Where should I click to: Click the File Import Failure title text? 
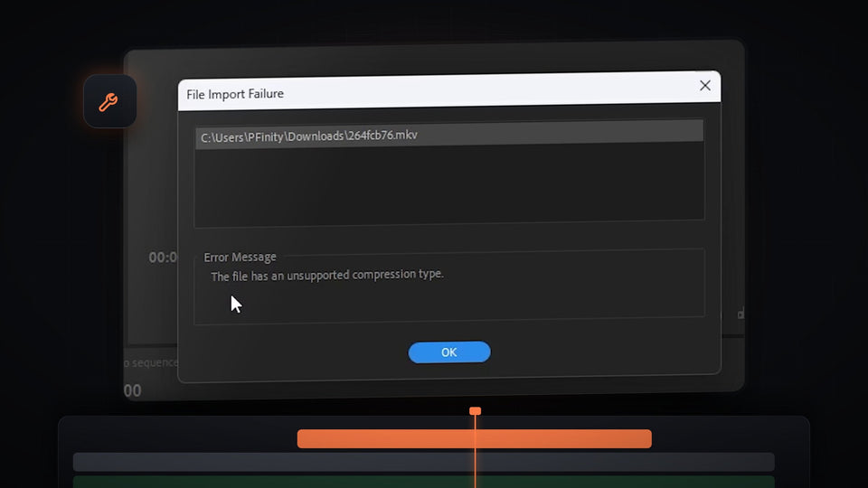point(235,94)
